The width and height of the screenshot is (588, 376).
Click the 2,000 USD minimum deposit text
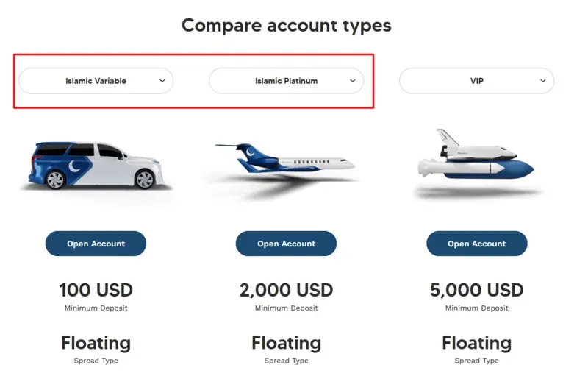(x=286, y=290)
